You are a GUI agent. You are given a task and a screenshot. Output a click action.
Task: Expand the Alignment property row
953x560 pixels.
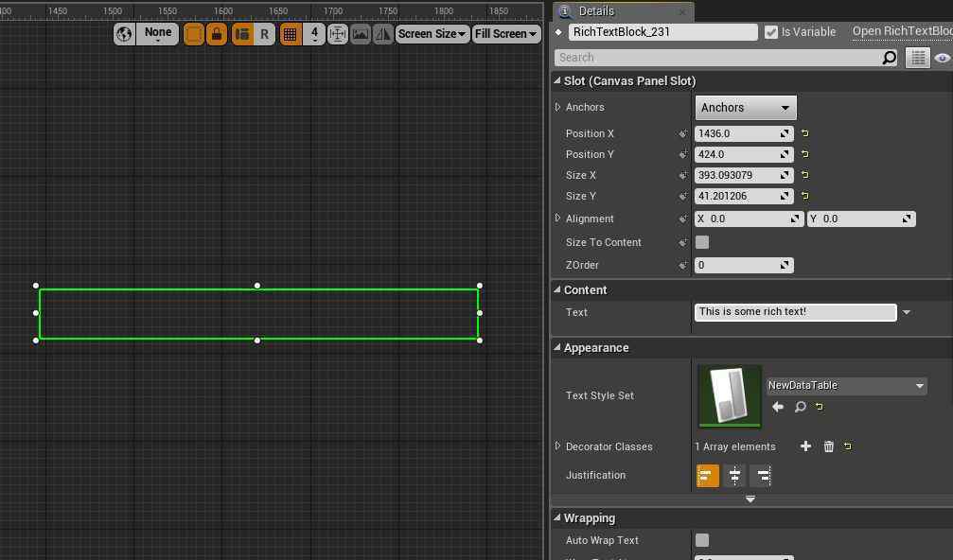coord(558,219)
